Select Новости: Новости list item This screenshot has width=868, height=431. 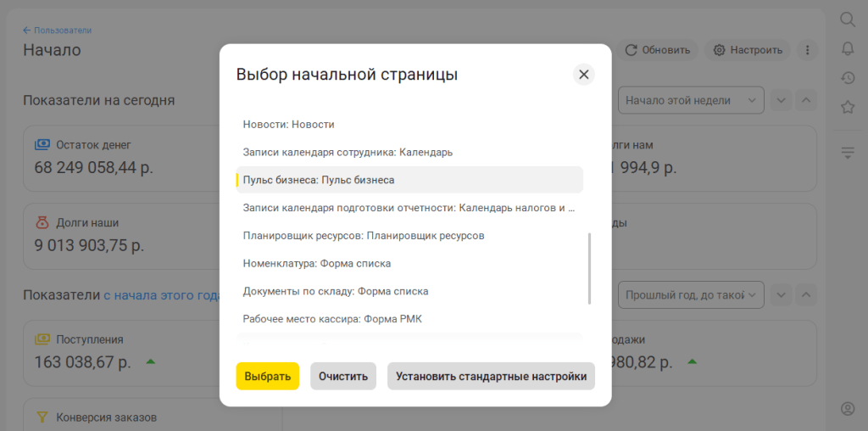point(289,125)
